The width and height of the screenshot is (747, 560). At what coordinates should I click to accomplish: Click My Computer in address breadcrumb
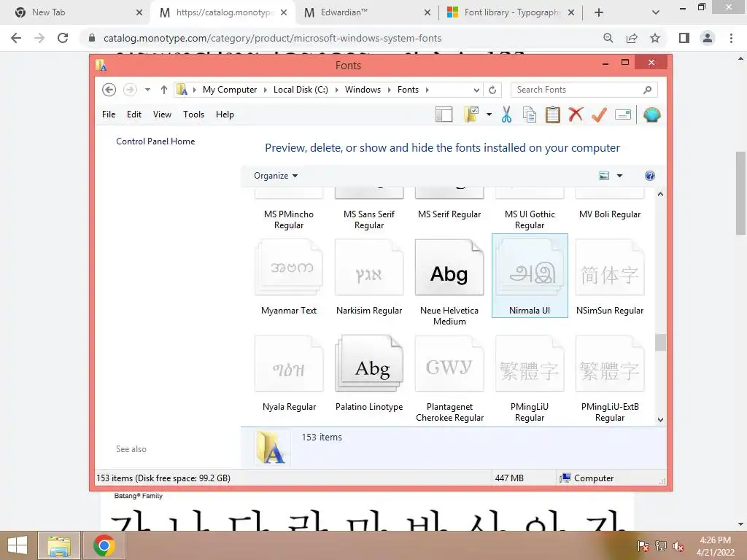click(230, 90)
